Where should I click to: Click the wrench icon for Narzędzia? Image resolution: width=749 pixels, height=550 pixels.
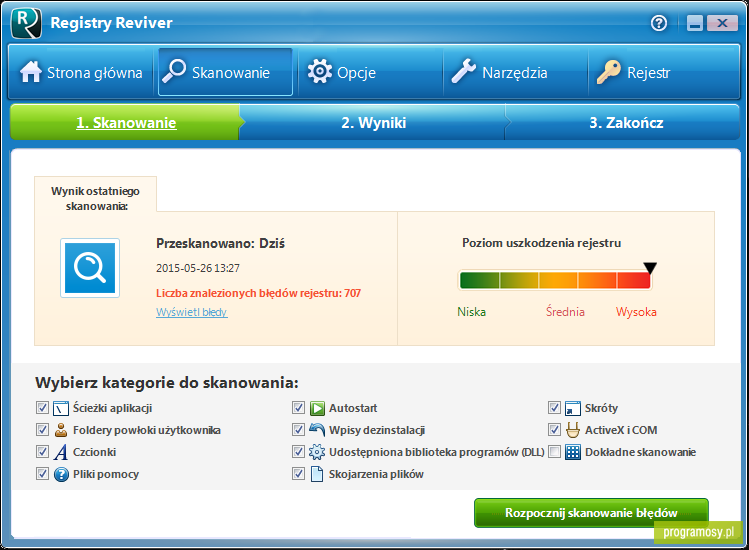pyautogui.click(x=463, y=72)
